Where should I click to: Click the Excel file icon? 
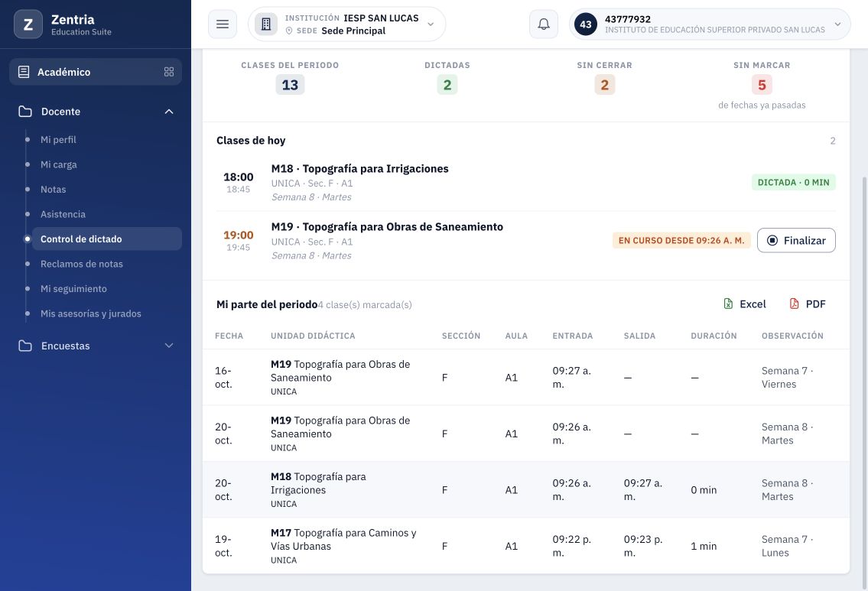[x=729, y=304]
